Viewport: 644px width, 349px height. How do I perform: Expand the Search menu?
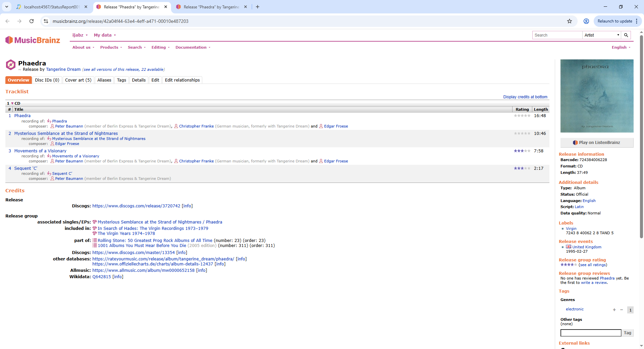tap(137, 47)
